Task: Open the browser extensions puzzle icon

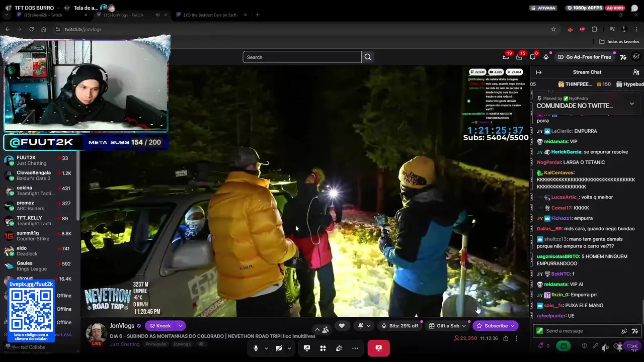Action: point(595,29)
